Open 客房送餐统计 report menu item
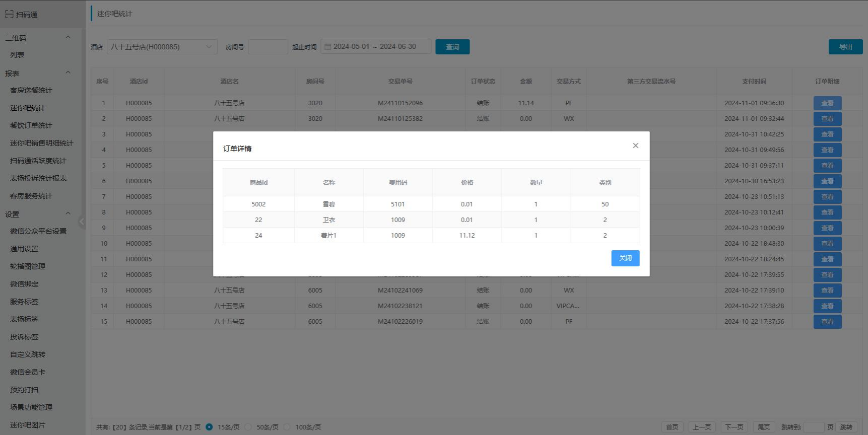This screenshot has width=868, height=435. [31, 90]
